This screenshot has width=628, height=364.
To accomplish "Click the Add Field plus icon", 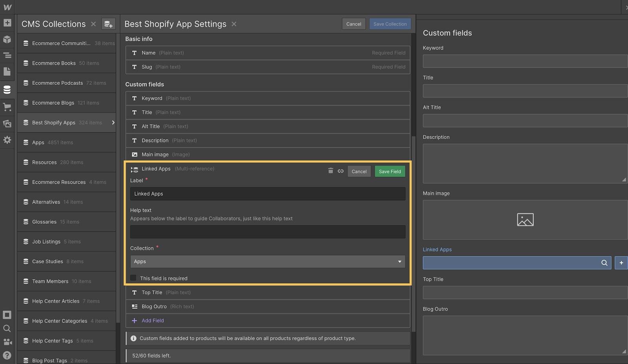I will click(134, 320).
